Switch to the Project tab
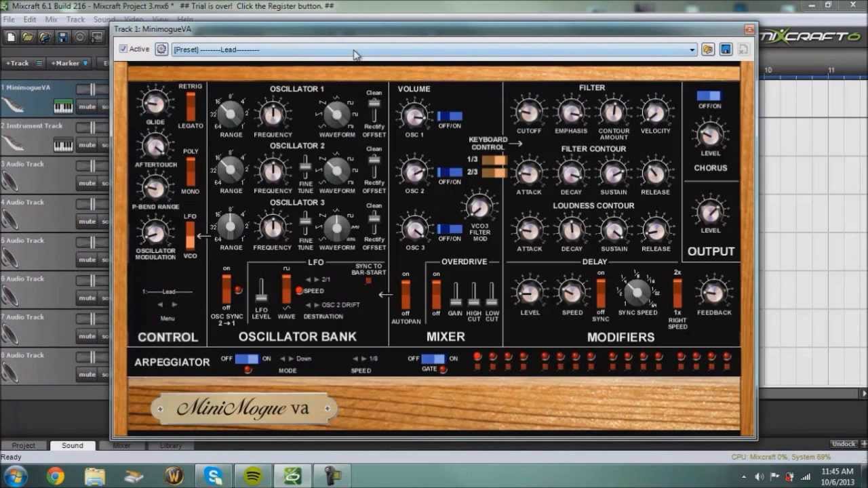Viewport: 868px width, 488px height. point(23,445)
